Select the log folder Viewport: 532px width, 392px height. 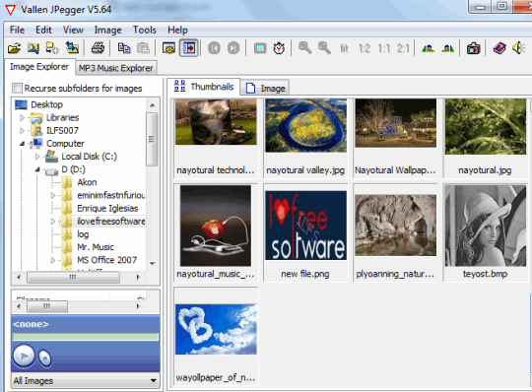pos(83,234)
